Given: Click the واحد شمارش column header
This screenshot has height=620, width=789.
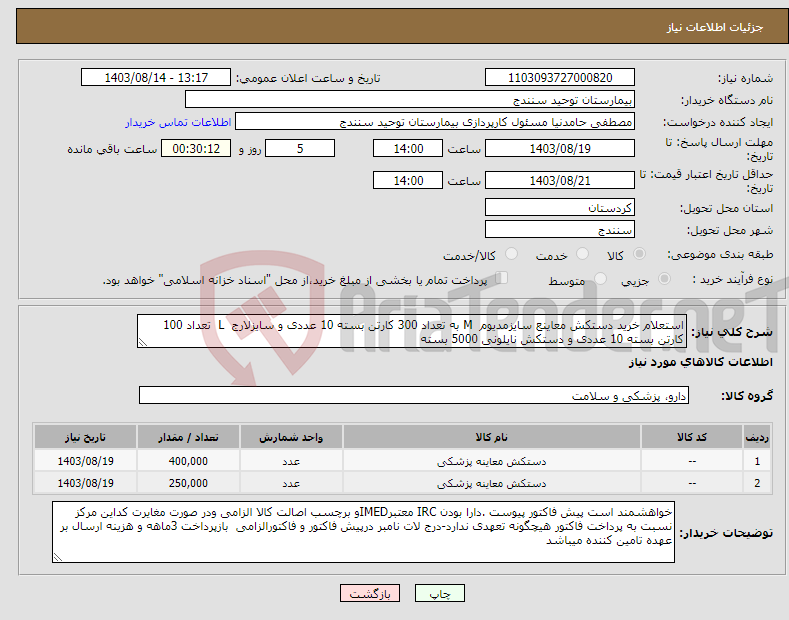Looking at the screenshot, I should (291, 437).
